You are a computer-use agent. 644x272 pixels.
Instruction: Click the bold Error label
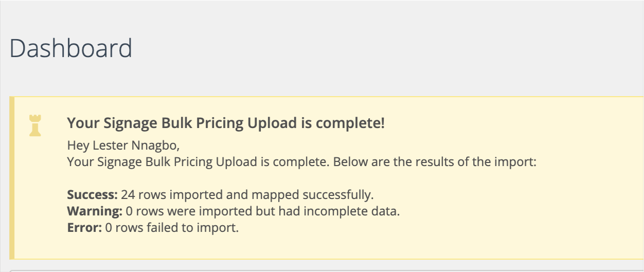84,227
